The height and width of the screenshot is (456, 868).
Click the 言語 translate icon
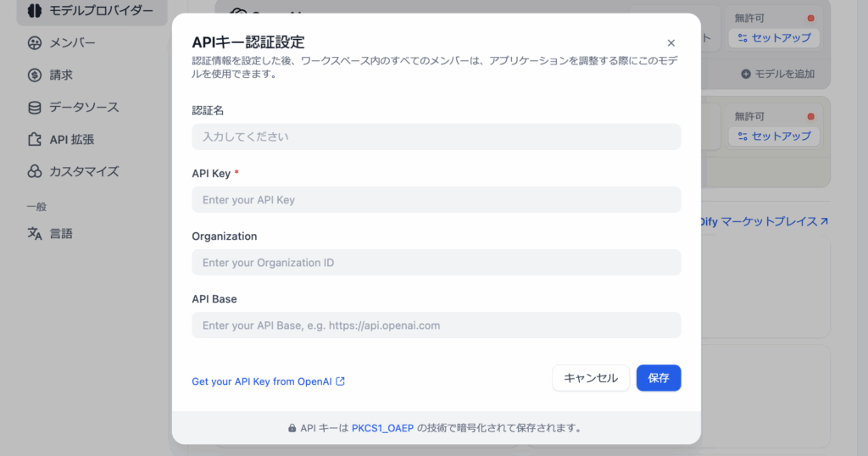coord(35,234)
